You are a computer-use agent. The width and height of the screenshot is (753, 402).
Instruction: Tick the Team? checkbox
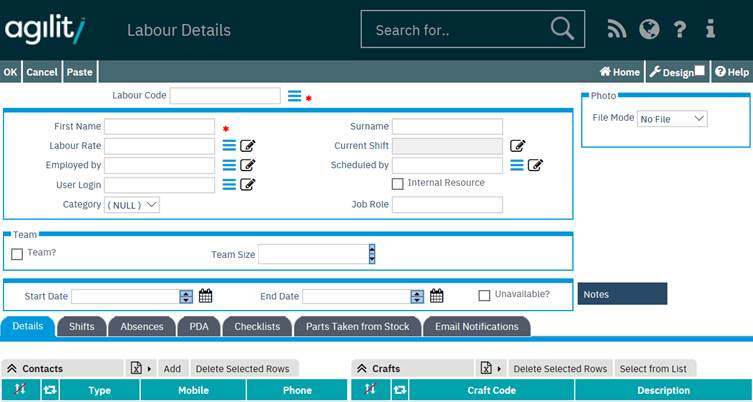[x=17, y=254]
